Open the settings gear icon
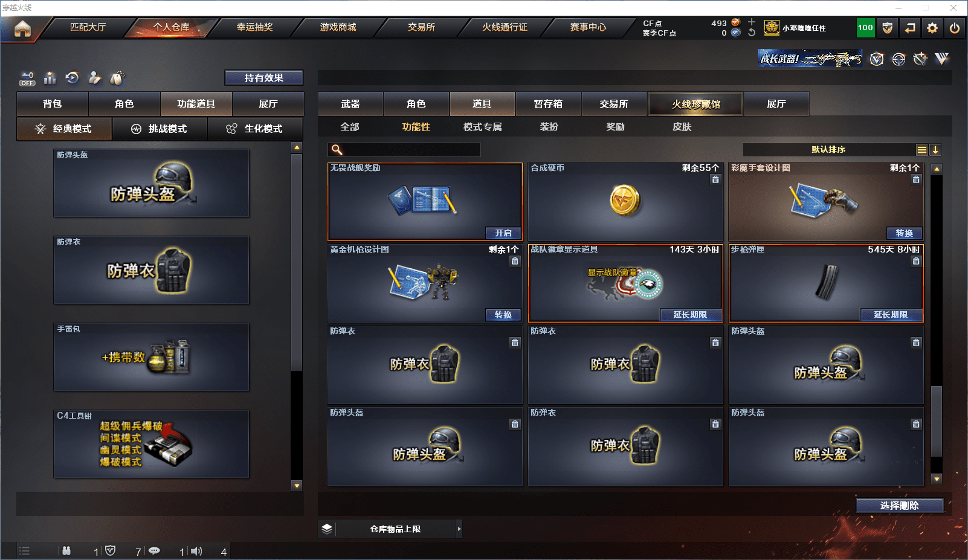This screenshot has height=560, width=968. pyautogui.click(x=932, y=28)
